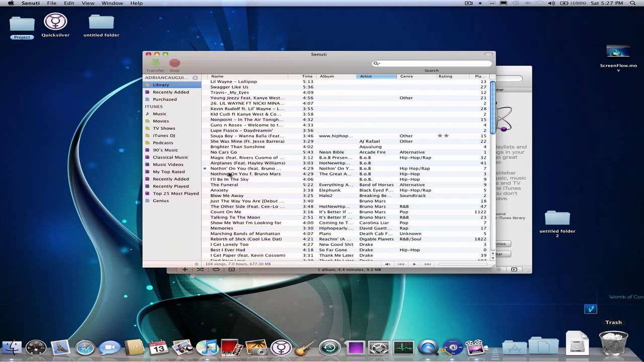Click the artwork viewer button in iTunes
This screenshot has width=644, height=362.
[231, 269]
